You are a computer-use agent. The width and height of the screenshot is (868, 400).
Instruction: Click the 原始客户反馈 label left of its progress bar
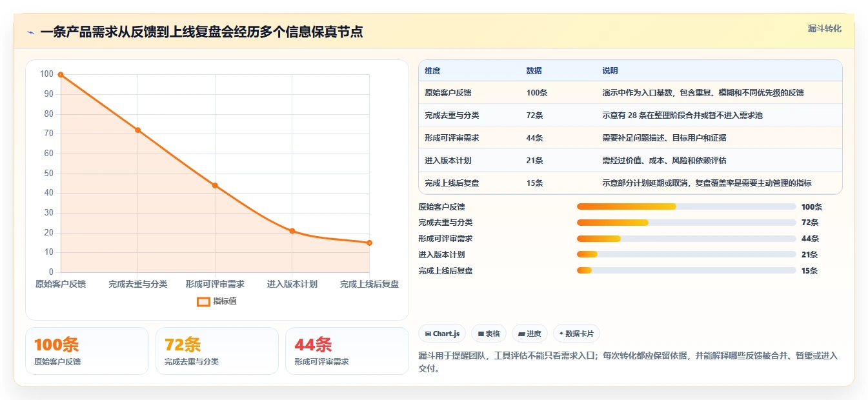pyautogui.click(x=441, y=207)
